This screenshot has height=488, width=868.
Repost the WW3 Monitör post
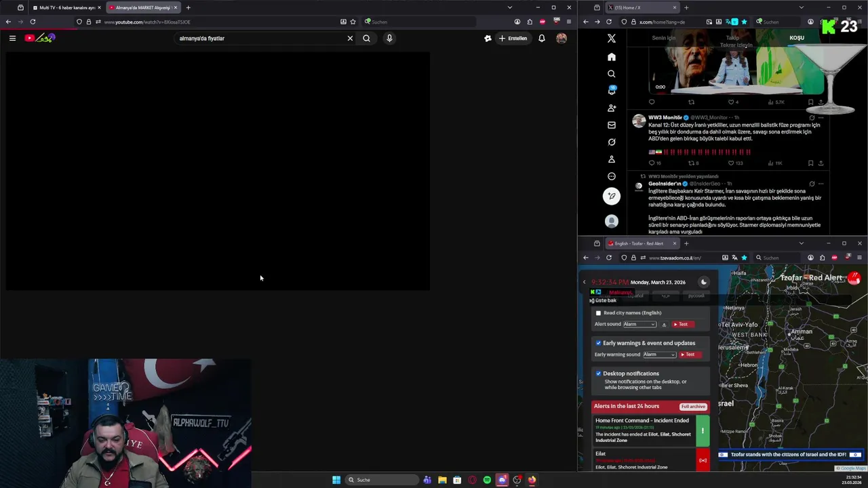coord(693,163)
